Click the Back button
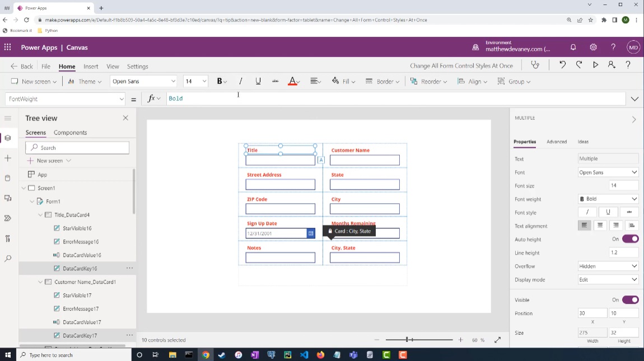 (x=22, y=66)
